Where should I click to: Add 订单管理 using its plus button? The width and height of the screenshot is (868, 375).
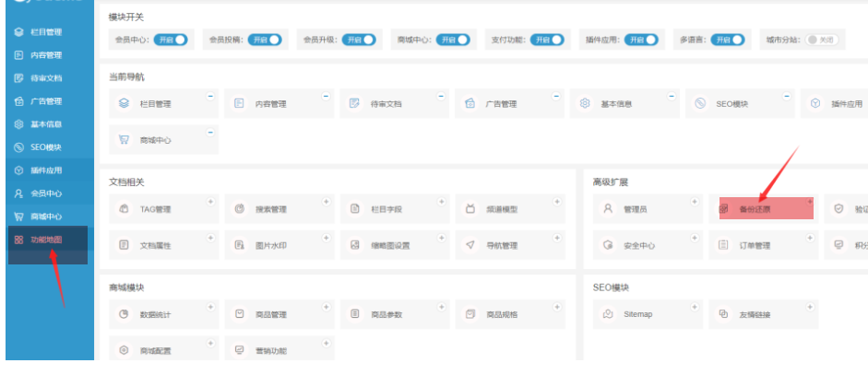tap(810, 238)
